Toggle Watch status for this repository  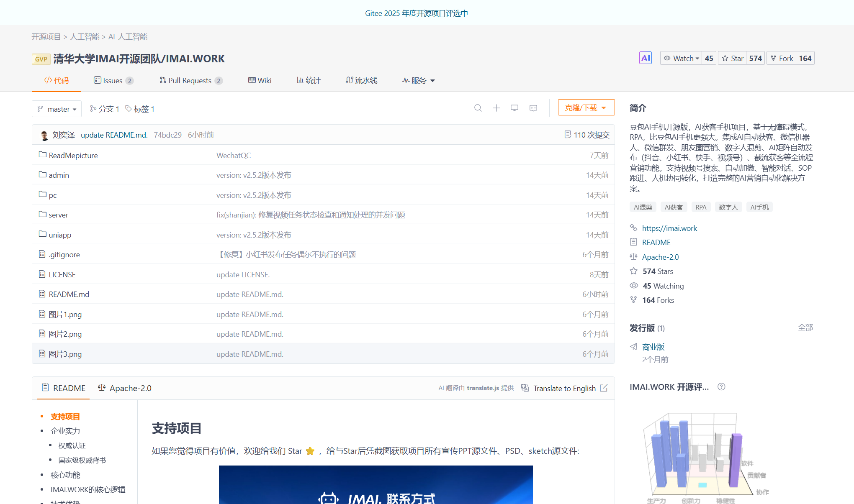[x=681, y=58]
